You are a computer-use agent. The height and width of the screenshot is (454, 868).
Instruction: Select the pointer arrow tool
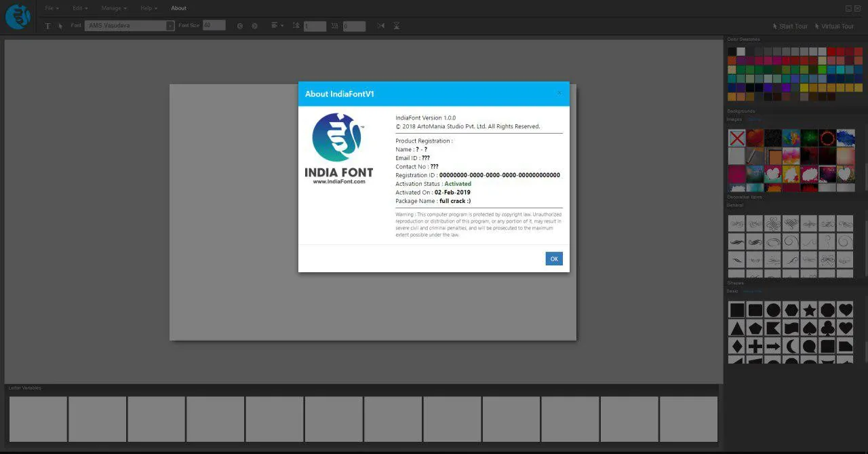pyautogui.click(x=60, y=26)
